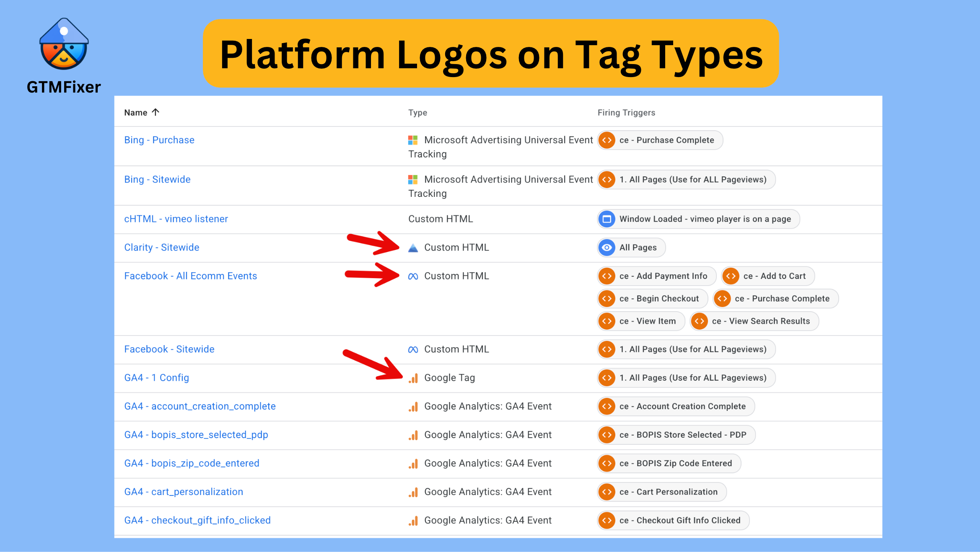Open the GA4 - checkout_gift_info_clicked tag

tap(197, 520)
